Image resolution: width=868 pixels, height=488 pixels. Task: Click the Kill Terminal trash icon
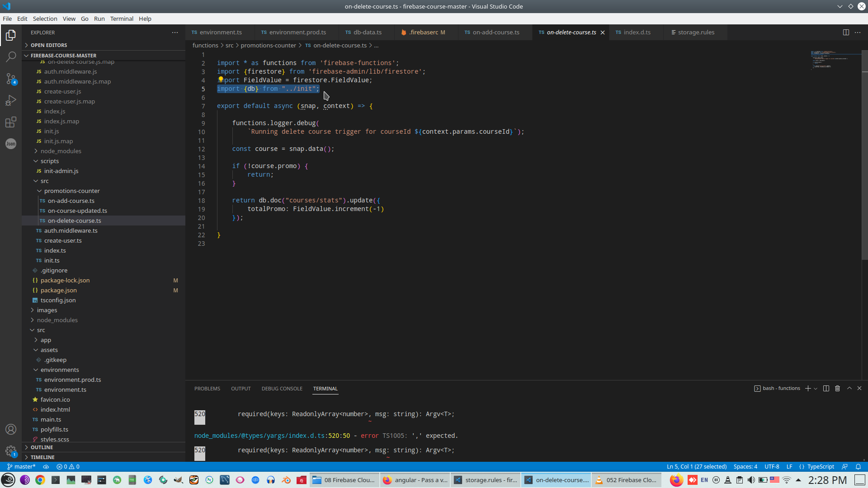click(837, 389)
